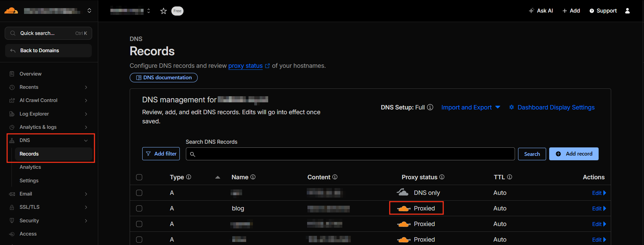
Task: Expand the Email chevron
Action: [x=86, y=194]
